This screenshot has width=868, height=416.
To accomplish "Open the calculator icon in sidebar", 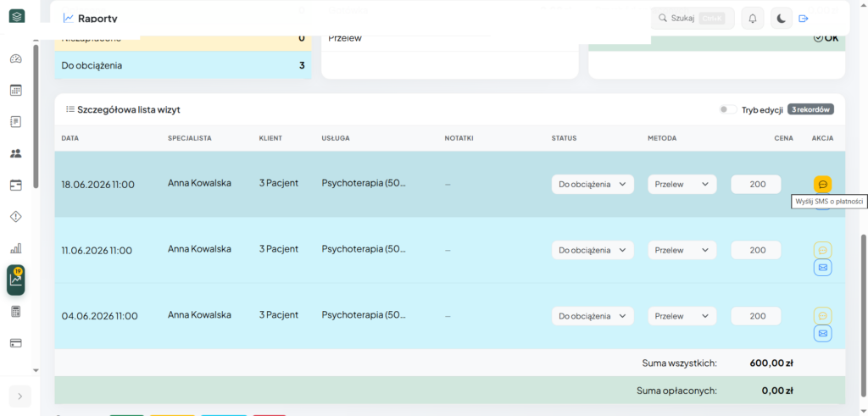I will pos(16,312).
